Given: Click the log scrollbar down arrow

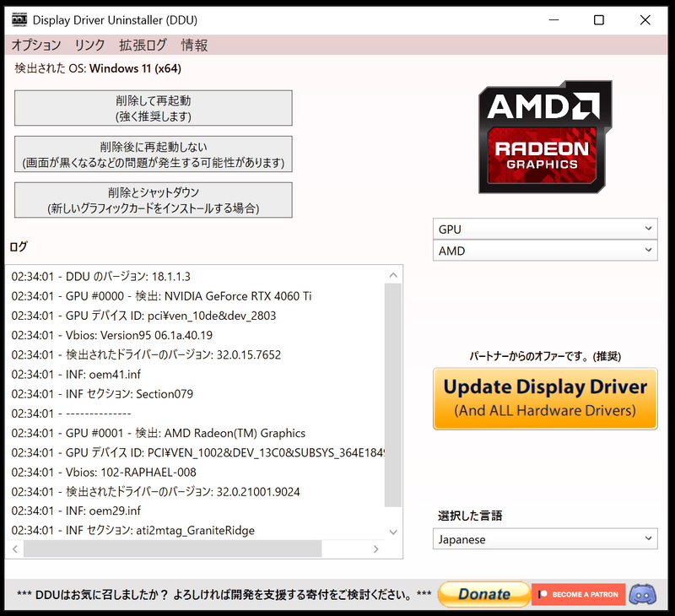Looking at the screenshot, I should tap(393, 532).
